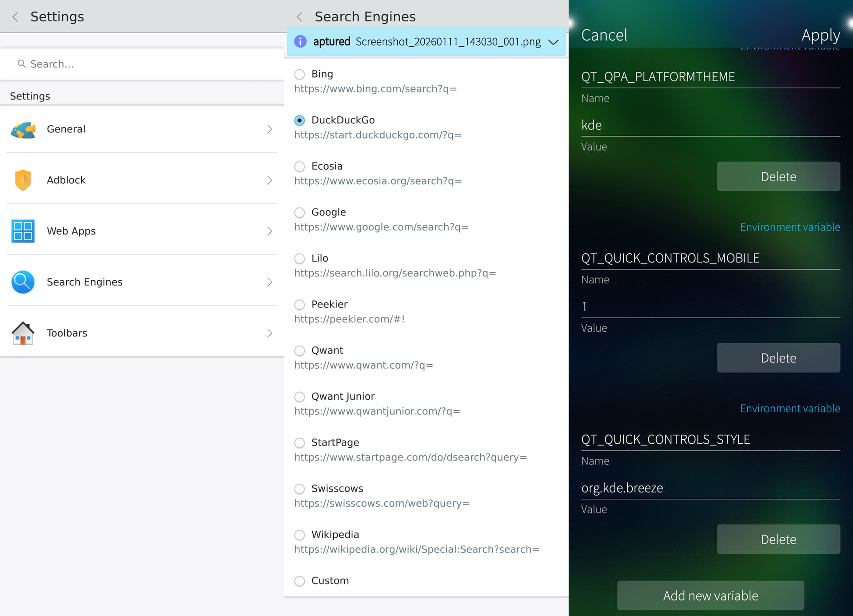The image size is (853, 616).
Task: Click the Add new variable button
Action: pyautogui.click(x=710, y=595)
